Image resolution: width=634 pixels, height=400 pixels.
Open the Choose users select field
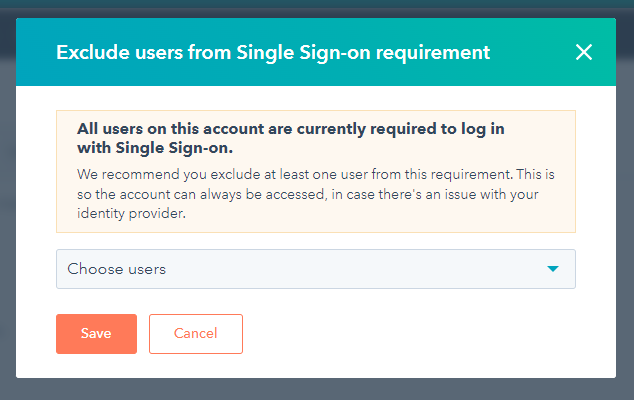click(x=315, y=269)
